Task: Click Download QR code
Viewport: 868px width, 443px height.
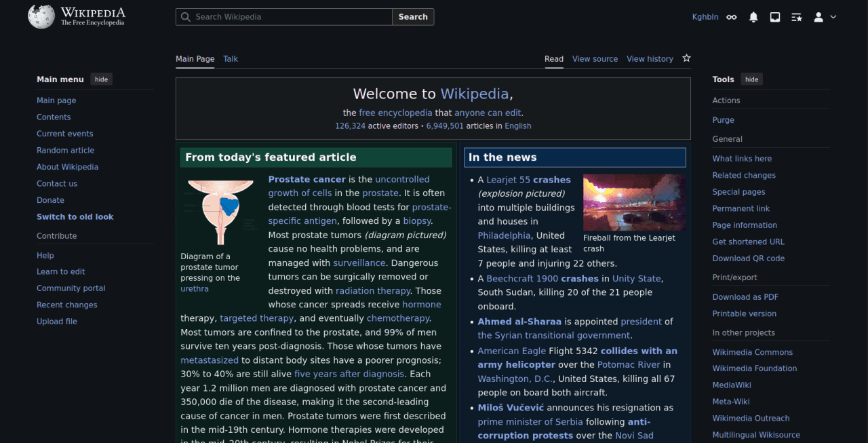Action: pyautogui.click(x=749, y=258)
